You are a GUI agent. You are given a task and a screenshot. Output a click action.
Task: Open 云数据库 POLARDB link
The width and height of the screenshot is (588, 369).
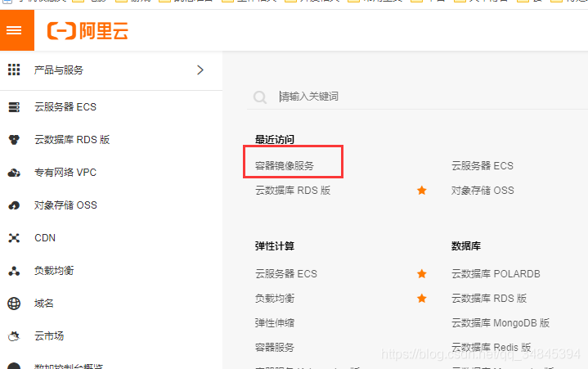[x=496, y=274]
